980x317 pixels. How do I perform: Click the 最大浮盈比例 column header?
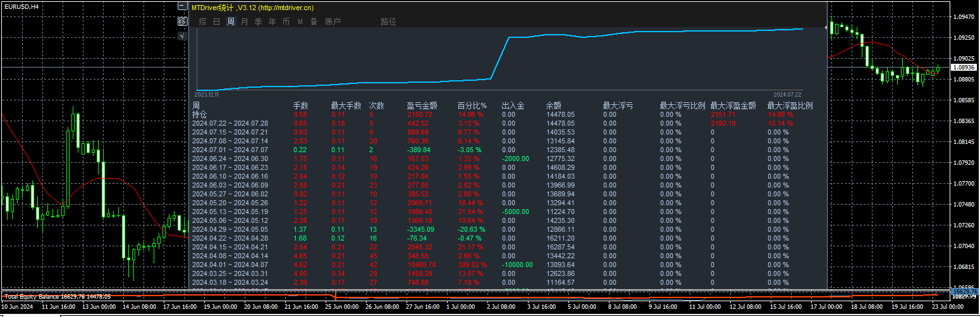click(790, 105)
